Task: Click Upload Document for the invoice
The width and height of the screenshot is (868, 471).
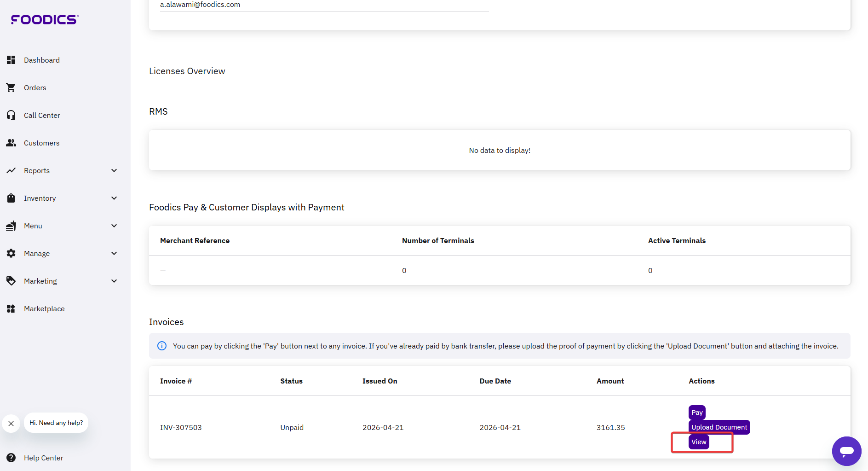Action: click(719, 427)
